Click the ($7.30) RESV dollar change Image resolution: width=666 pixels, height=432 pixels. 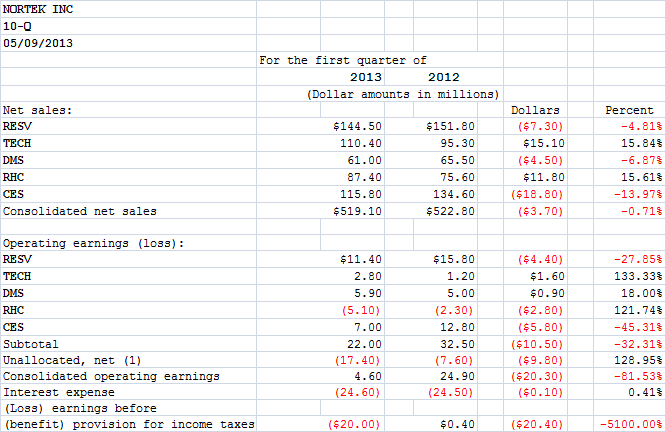click(540, 127)
